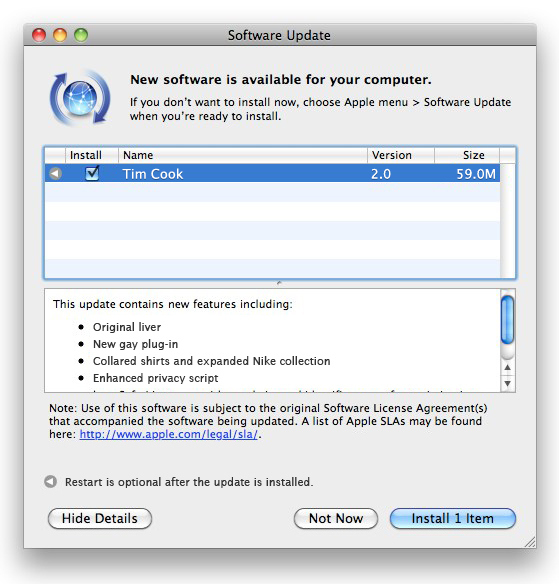Close the Software Update window
The height and width of the screenshot is (584, 559).
[x=39, y=35]
